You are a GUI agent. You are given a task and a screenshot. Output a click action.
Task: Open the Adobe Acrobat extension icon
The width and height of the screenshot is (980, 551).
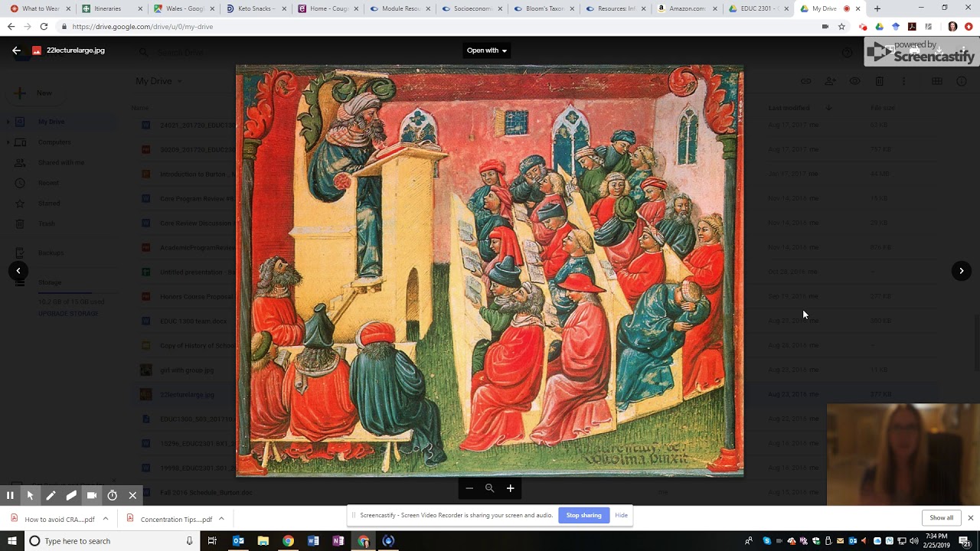click(912, 27)
